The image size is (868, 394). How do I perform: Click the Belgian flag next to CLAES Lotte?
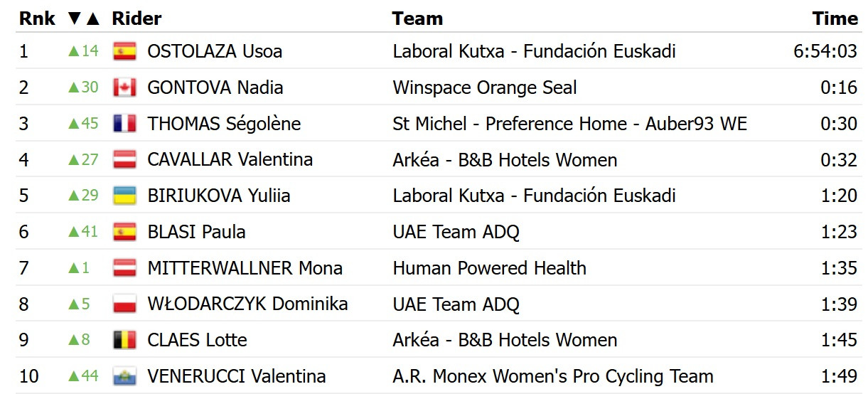(x=124, y=340)
